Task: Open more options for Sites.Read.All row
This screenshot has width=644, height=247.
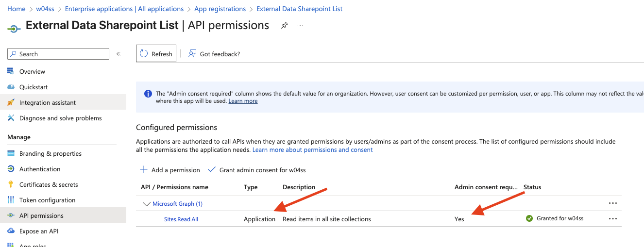Action: point(612,219)
